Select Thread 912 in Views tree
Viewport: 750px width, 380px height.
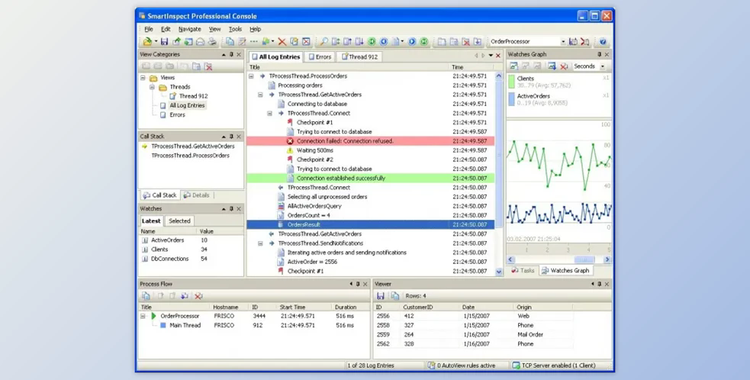(x=193, y=96)
